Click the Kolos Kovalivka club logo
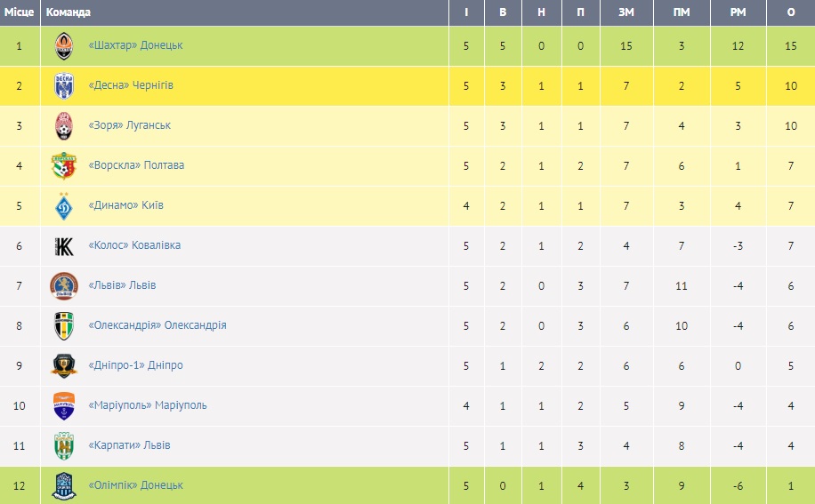Screen dimensions: 815x504 (64, 245)
